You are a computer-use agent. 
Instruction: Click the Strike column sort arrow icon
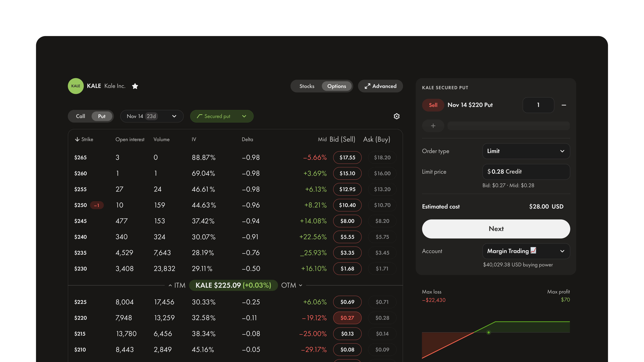click(x=77, y=139)
